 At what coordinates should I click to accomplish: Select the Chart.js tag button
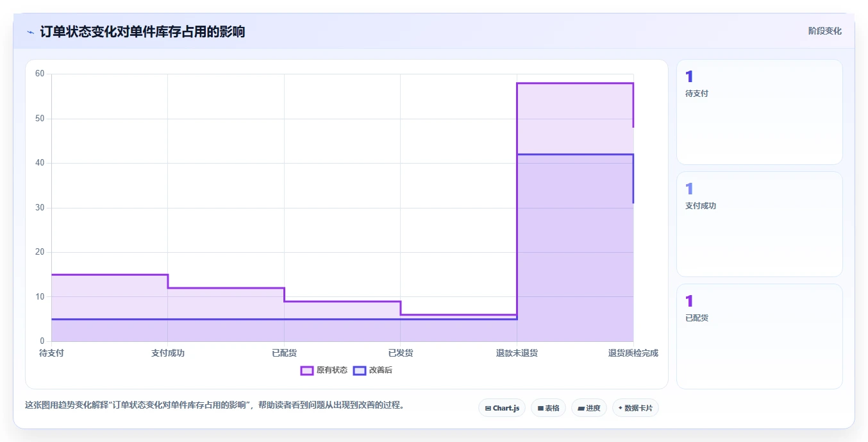coord(502,408)
